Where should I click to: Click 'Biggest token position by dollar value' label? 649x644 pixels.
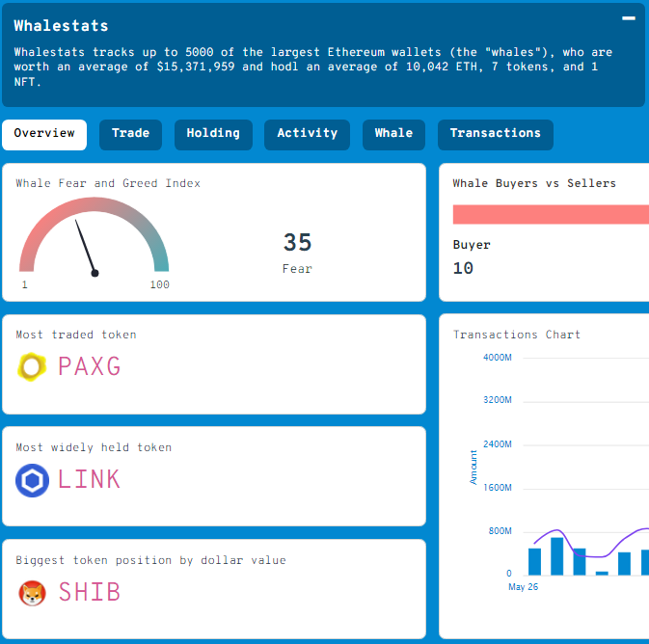(x=150, y=560)
